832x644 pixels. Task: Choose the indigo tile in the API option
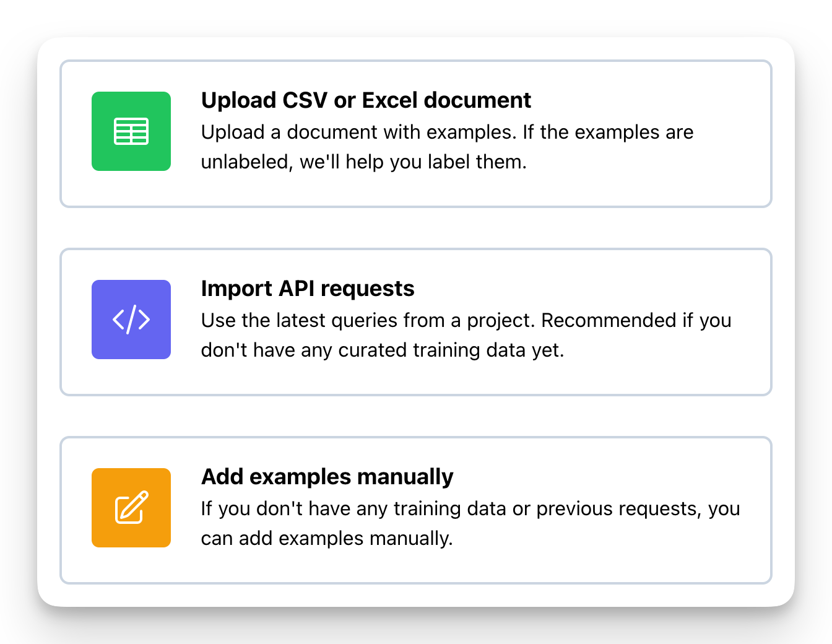[131, 320]
